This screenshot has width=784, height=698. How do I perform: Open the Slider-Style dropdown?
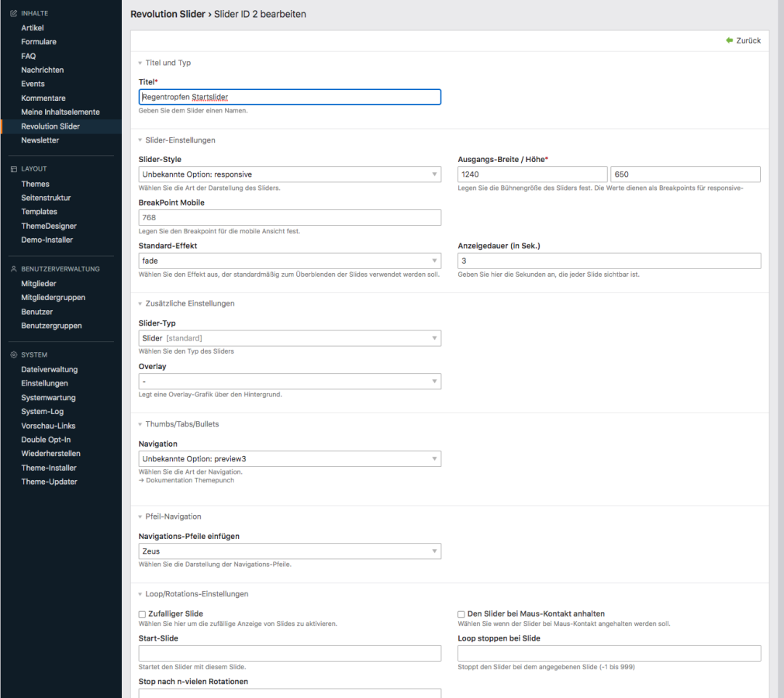tap(289, 174)
